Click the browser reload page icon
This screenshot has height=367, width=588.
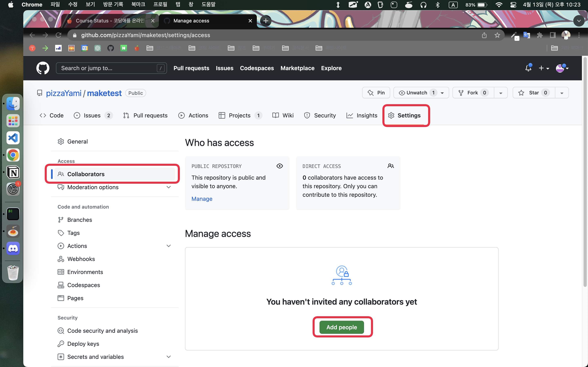click(x=59, y=35)
